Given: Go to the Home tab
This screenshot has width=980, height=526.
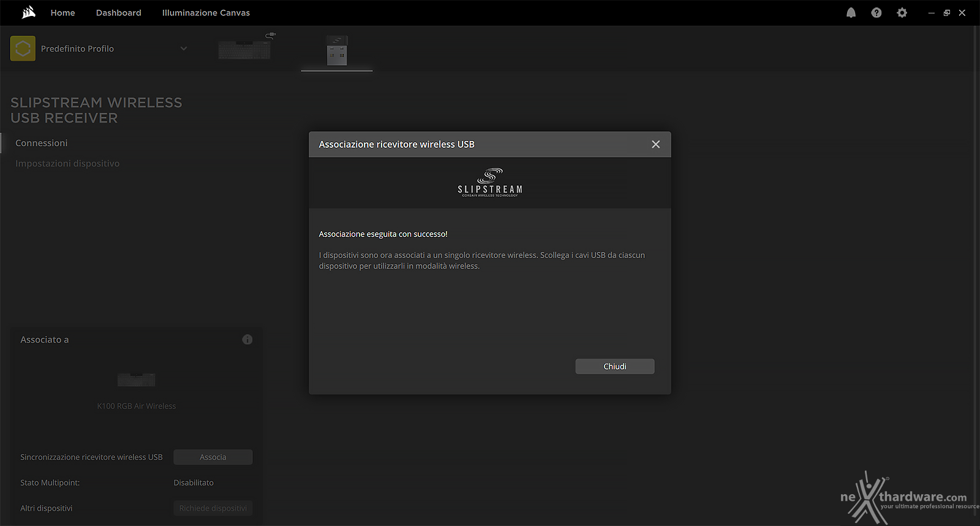Looking at the screenshot, I should (x=62, y=13).
